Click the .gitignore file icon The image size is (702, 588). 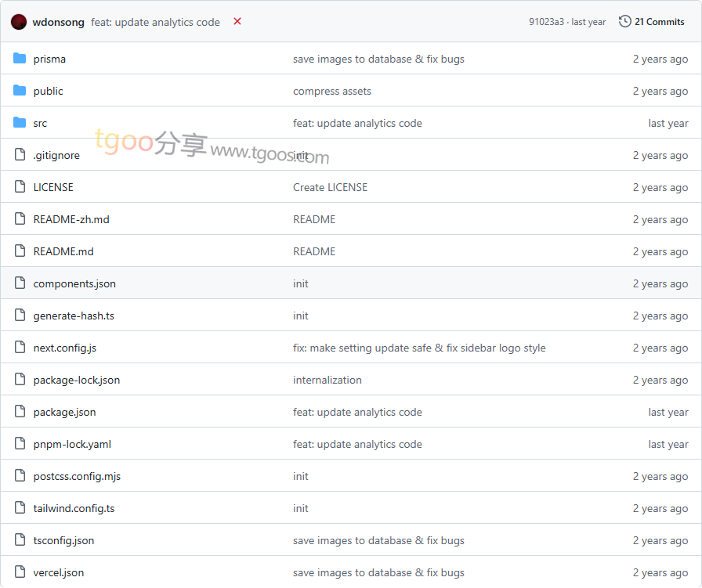[20, 155]
